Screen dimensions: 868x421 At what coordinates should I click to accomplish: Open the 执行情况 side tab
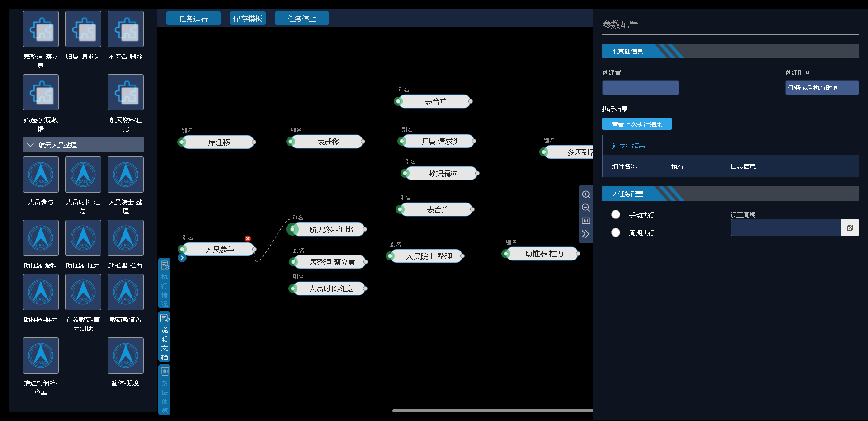[x=165, y=283]
